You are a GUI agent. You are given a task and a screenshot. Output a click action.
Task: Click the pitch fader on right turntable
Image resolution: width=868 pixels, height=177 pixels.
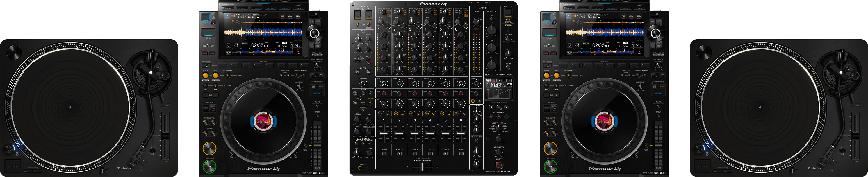pyautogui.click(x=855, y=136)
